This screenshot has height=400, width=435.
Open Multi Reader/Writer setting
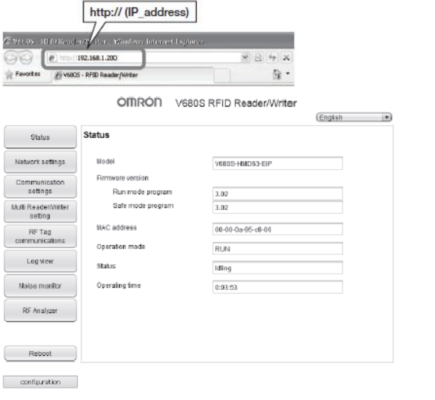click(40, 211)
